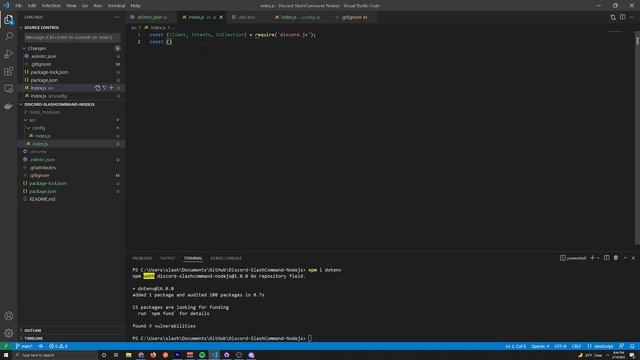Screen dimensions: 640x360
Task: Click the editor vertical scrollbar
Action: tap(637, 139)
